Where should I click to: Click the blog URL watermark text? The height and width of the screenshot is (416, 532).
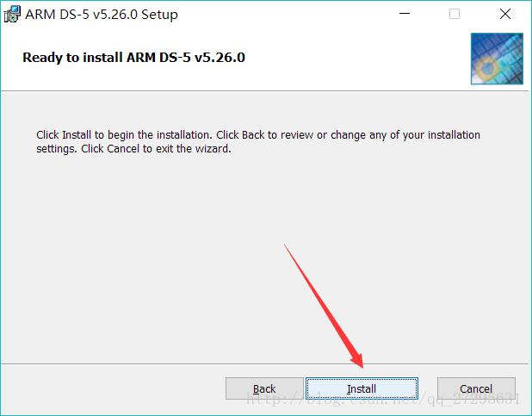point(383,400)
